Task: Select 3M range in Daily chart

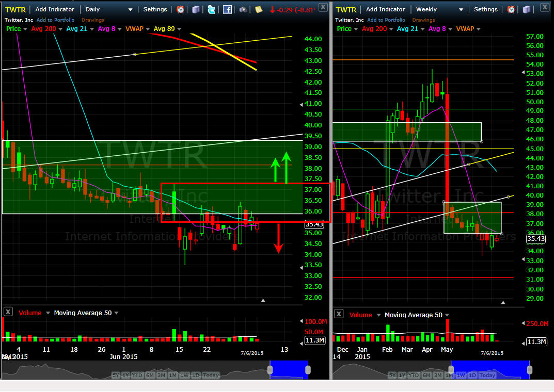Action: coord(161,375)
